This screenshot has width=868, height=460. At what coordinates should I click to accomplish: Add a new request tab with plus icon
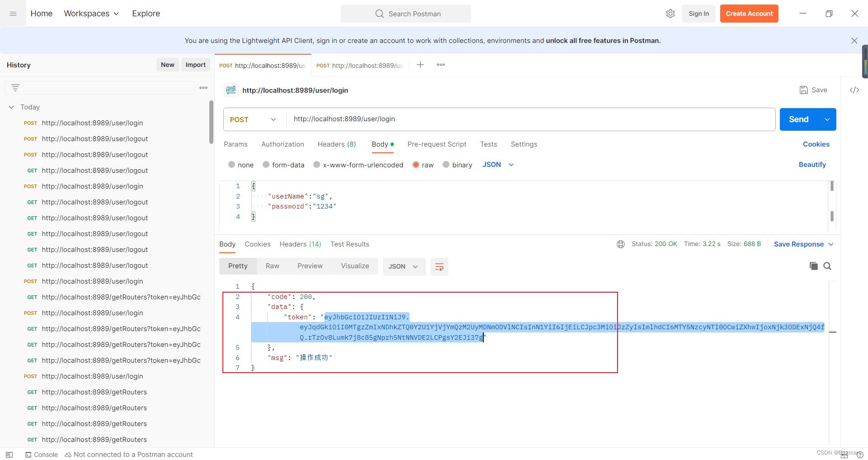[x=420, y=65]
